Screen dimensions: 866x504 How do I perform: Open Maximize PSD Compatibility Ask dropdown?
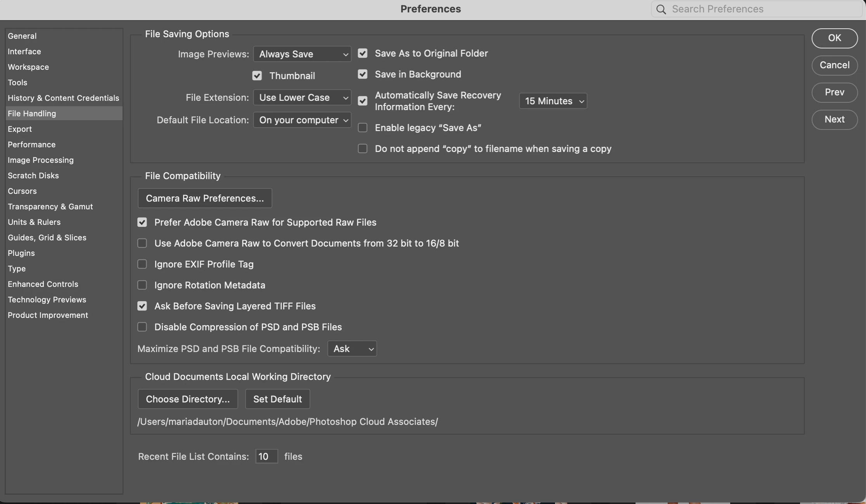pyautogui.click(x=352, y=349)
